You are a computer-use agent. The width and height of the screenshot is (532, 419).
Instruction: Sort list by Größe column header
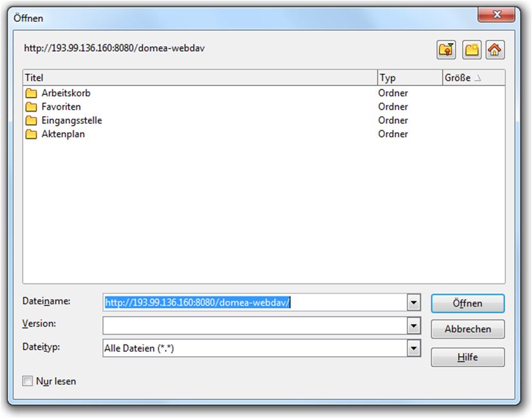[x=473, y=78]
